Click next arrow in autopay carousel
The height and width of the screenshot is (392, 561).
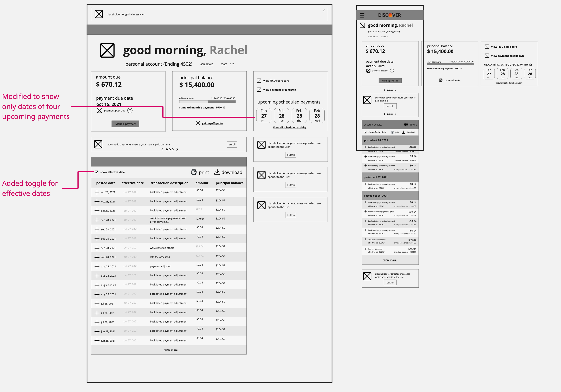177,149
